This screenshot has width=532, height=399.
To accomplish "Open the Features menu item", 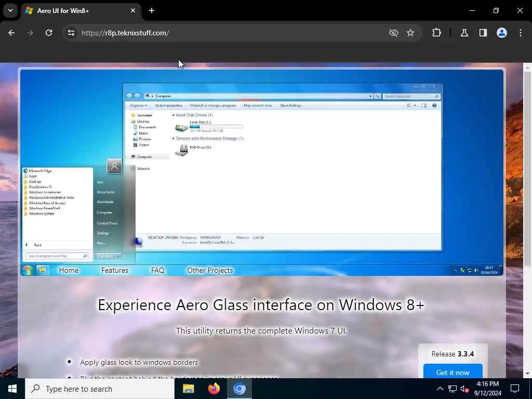I will (x=115, y=270).
